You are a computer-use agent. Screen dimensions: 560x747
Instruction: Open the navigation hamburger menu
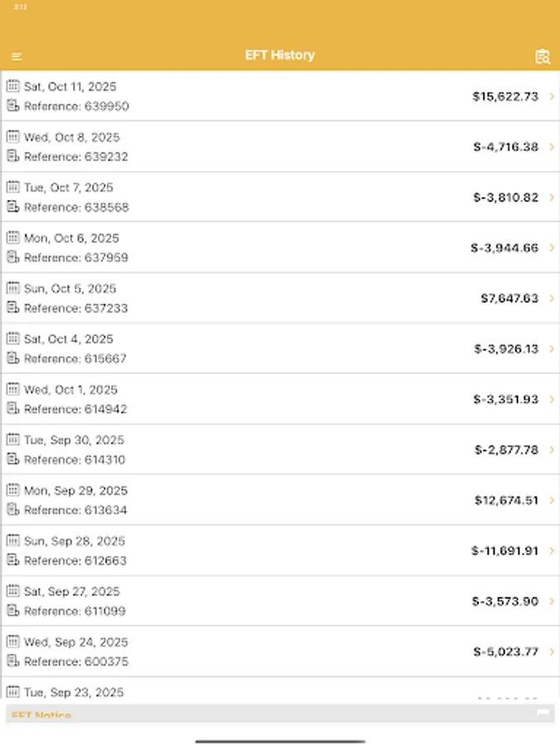(x=17, y=56)
